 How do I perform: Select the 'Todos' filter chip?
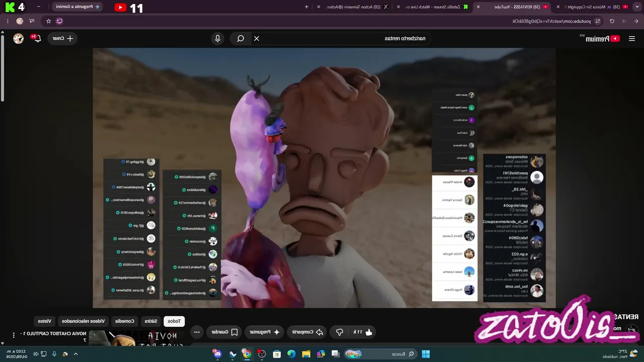click(174, 321)
